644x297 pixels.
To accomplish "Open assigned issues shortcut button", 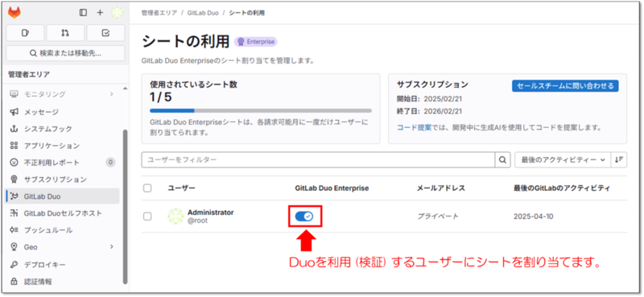I will (25, 33).
